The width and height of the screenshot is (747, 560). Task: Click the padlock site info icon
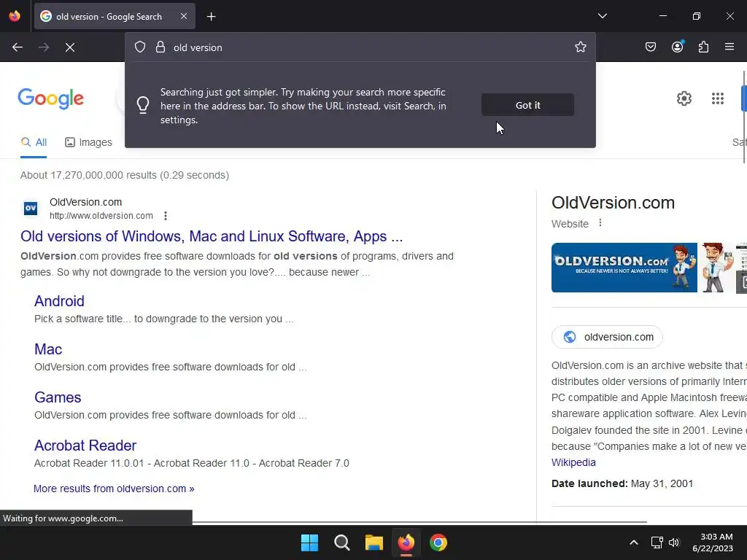tap(160, 47)
